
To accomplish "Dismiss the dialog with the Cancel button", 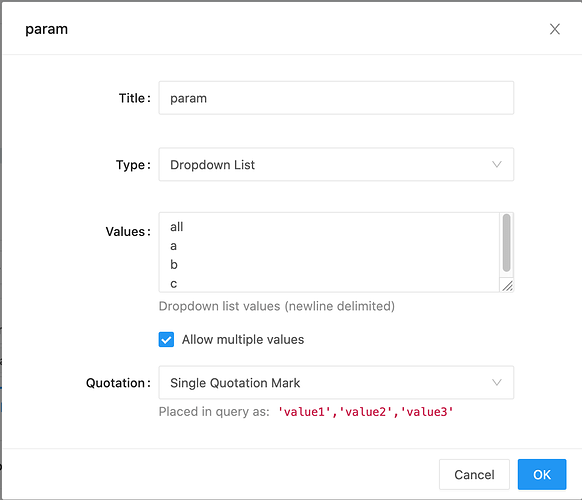I will [474, 474].
